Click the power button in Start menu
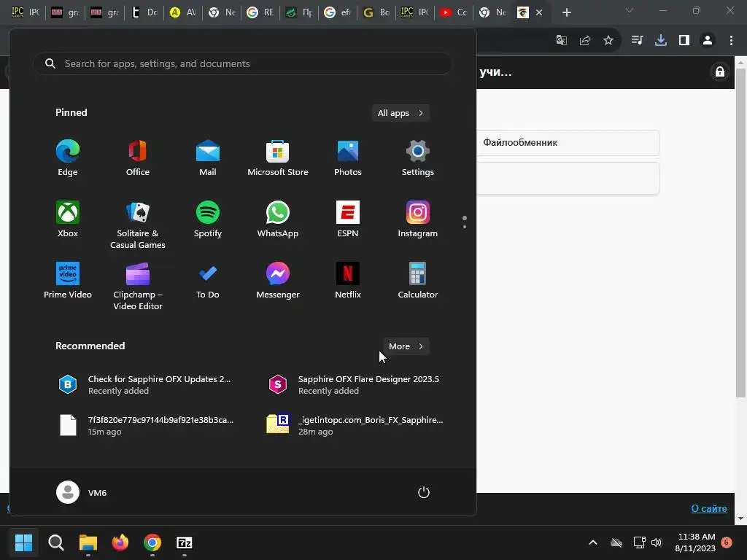747x560 pixels. coord(424,492)
